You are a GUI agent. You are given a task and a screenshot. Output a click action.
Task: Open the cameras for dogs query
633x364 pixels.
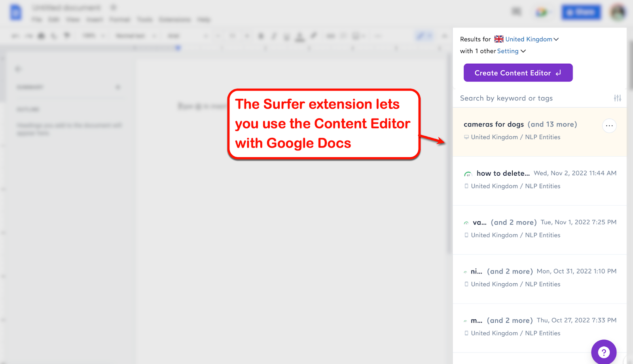(x=540, y=132)
